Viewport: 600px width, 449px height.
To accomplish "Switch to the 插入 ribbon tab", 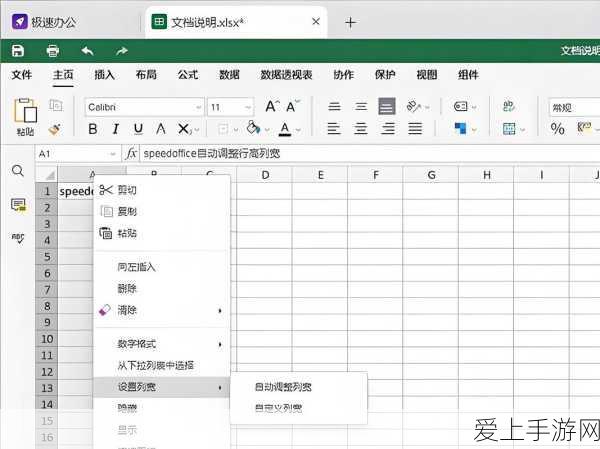I will point(104,75).
